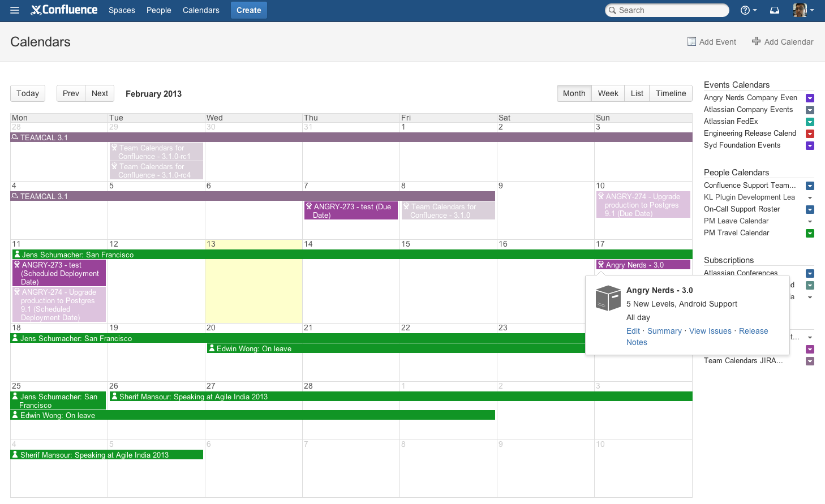Viewport: 825px width, 504px height.
Task: Click person icon on Edwin Wong leave event
Action: (212, 348)
